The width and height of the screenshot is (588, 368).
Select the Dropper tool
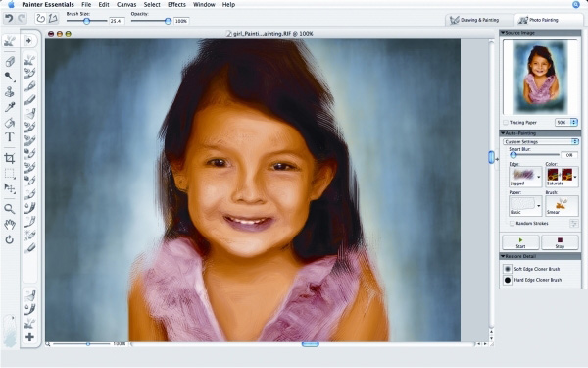10,107
